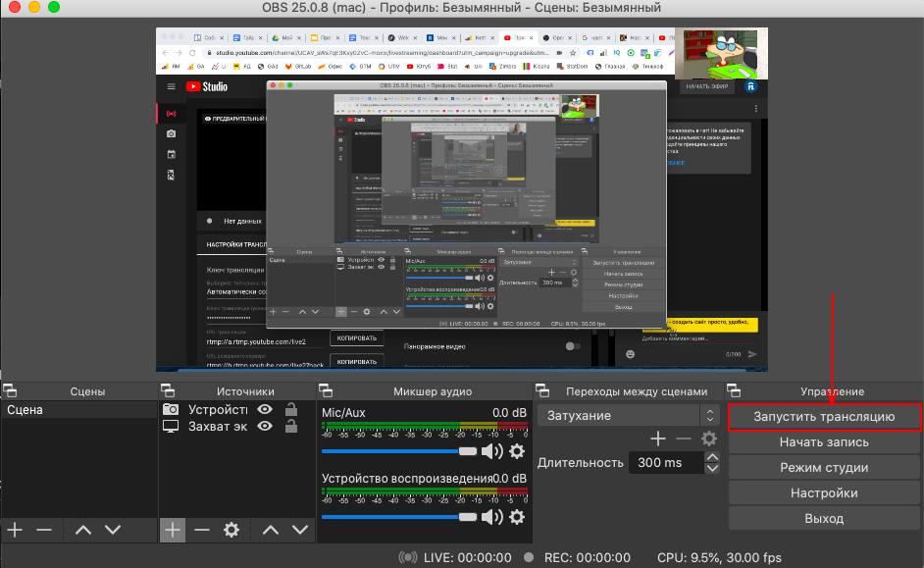Decrease transition duration with down stepper
The image size is (924, 568).
click(x=712, y=468)
